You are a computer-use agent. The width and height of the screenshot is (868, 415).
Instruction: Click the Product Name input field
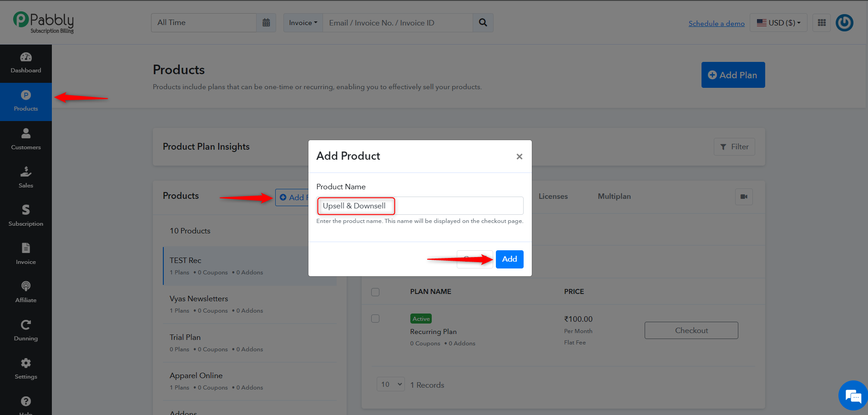tap(420, 206)
